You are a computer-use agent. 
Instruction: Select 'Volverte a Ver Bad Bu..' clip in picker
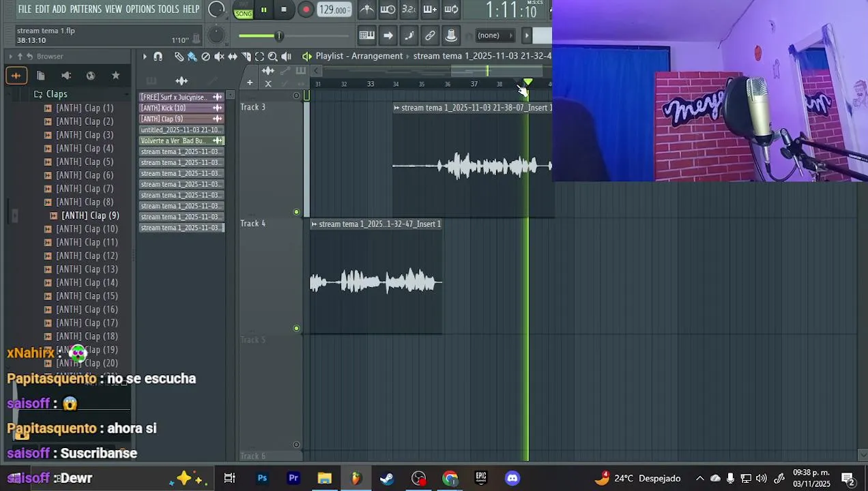click(182, 140)
